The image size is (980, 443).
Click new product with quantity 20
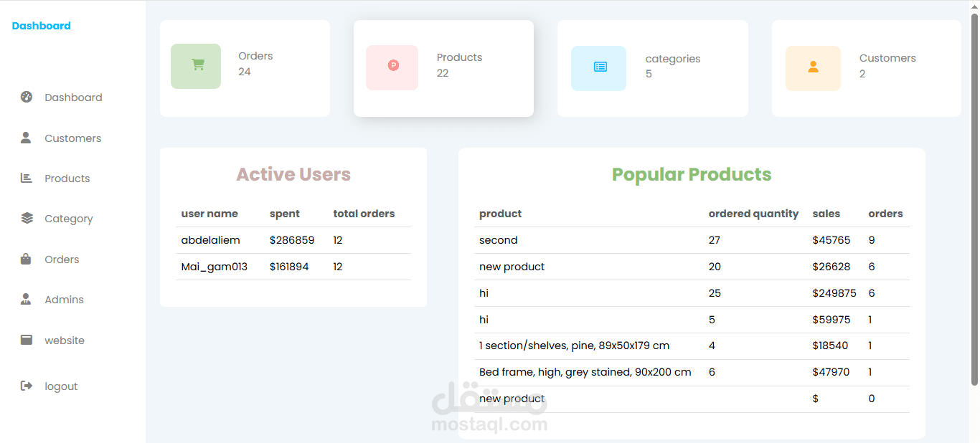click(512, 267)
